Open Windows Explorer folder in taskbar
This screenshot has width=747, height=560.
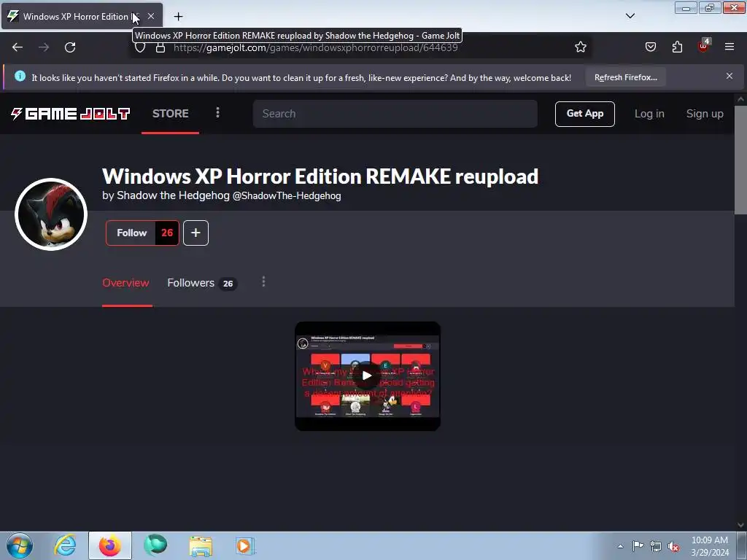(201, 546)
